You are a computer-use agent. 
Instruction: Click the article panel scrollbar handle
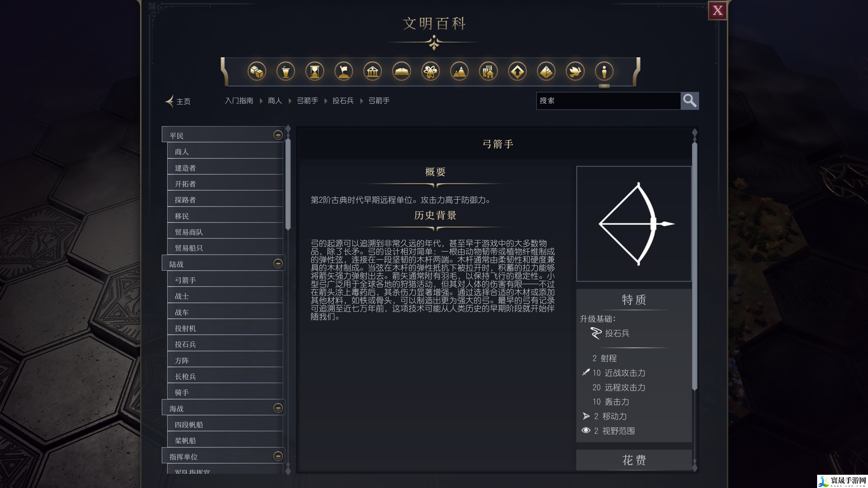(694, 266)
